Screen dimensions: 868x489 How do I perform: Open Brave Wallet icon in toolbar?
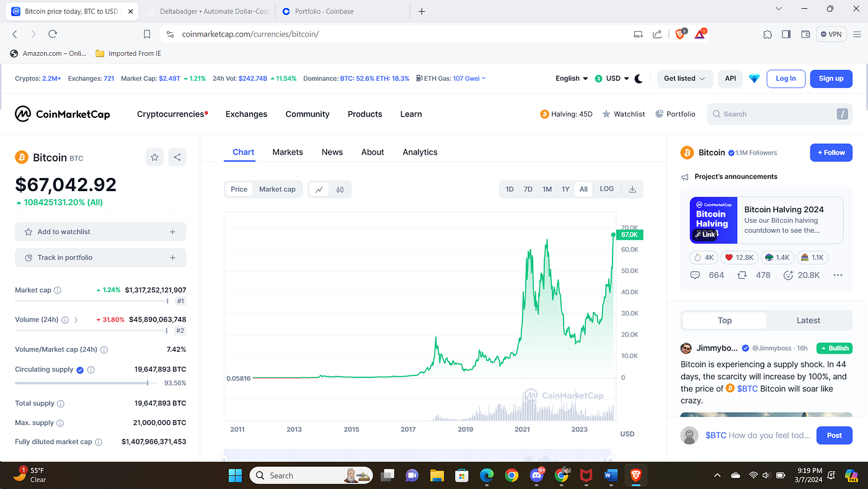click(x=805, y=34)
